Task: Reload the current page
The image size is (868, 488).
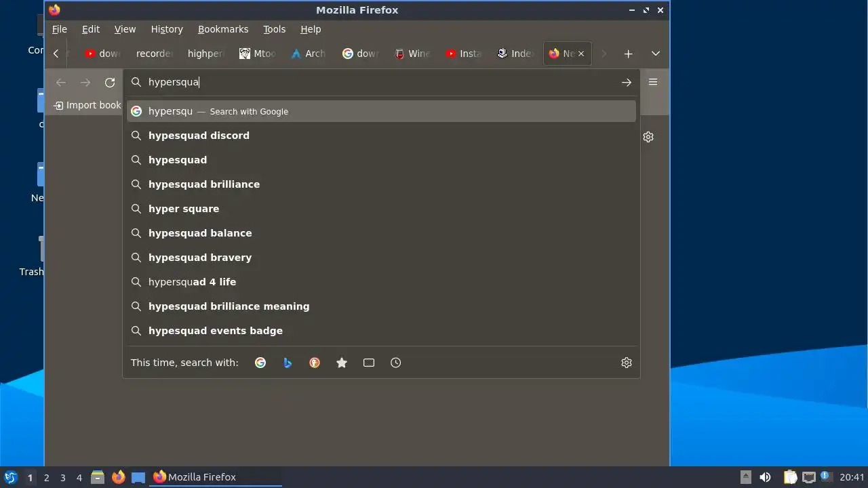Action: tap(110, 82)
